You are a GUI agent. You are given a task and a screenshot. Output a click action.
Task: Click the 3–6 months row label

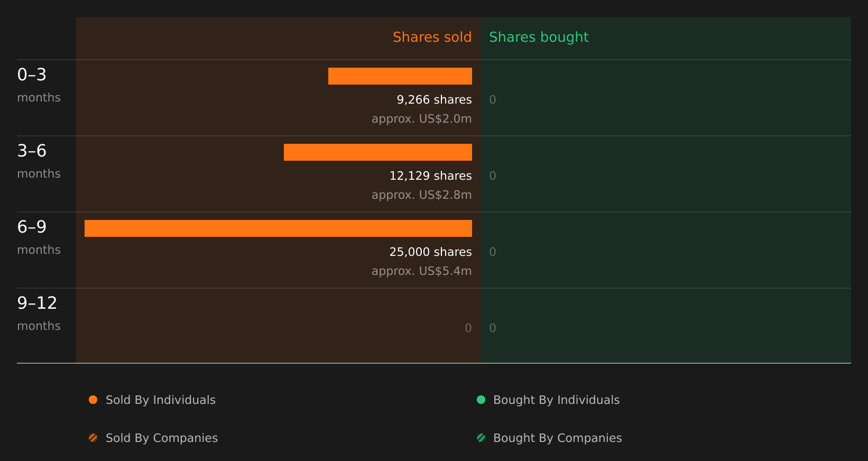[x=39, y=161]
